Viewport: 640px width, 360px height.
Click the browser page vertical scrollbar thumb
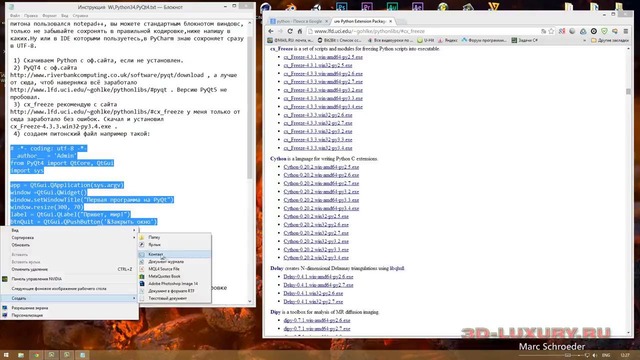coord(628,91)
